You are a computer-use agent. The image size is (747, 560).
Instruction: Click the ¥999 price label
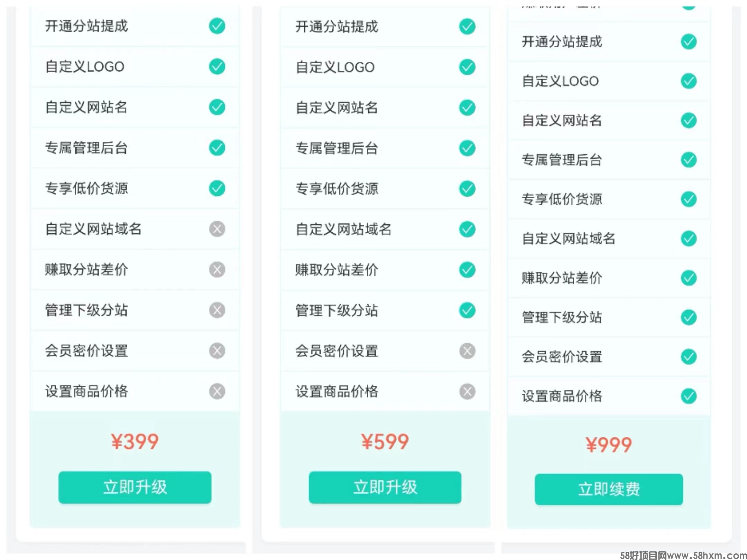click(609, 444)
